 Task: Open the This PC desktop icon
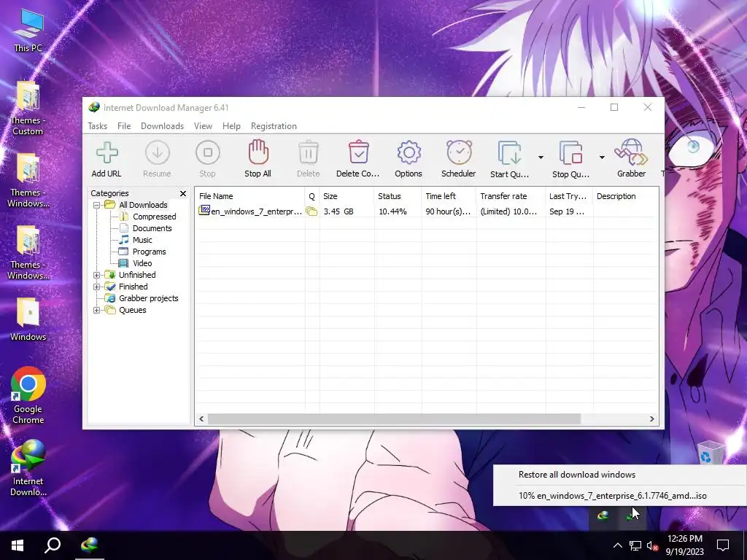point(28,31)
